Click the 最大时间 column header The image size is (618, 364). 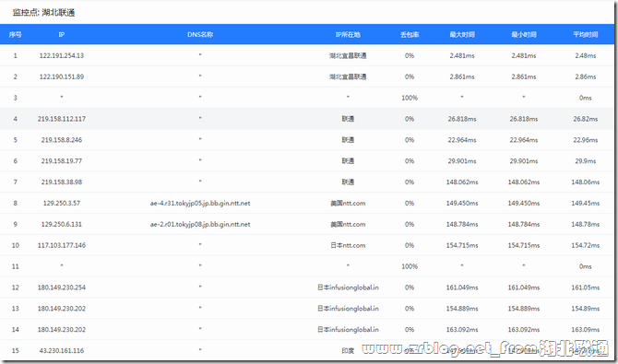pos(462,35)
